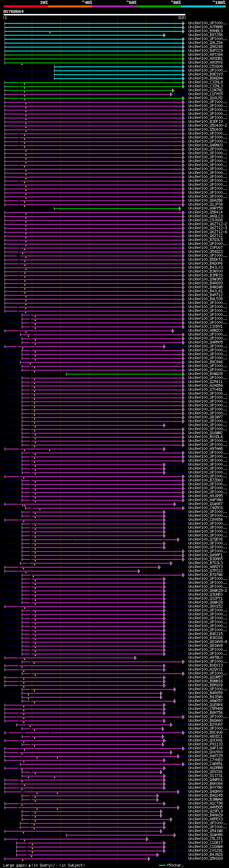Click the green alignment bar for B0WQX8
Viewport: 229px width, 868px height.
click(125, 374)
